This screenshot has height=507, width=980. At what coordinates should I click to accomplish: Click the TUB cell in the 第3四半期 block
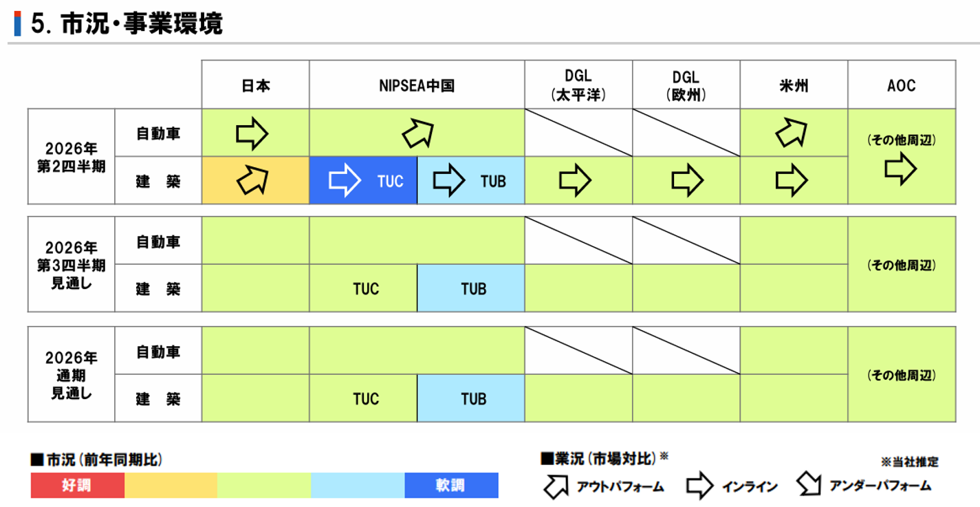pyautogui.click(x=471, y=288)
